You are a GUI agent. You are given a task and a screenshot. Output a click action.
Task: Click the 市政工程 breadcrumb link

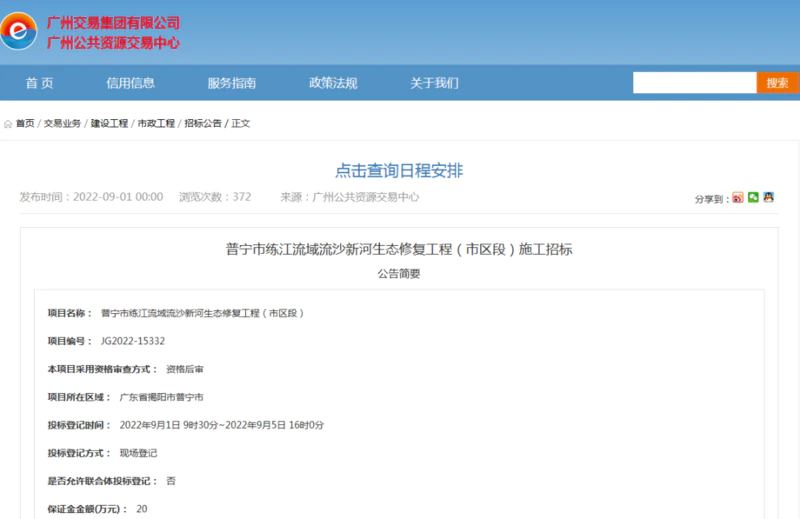(156, 124)
